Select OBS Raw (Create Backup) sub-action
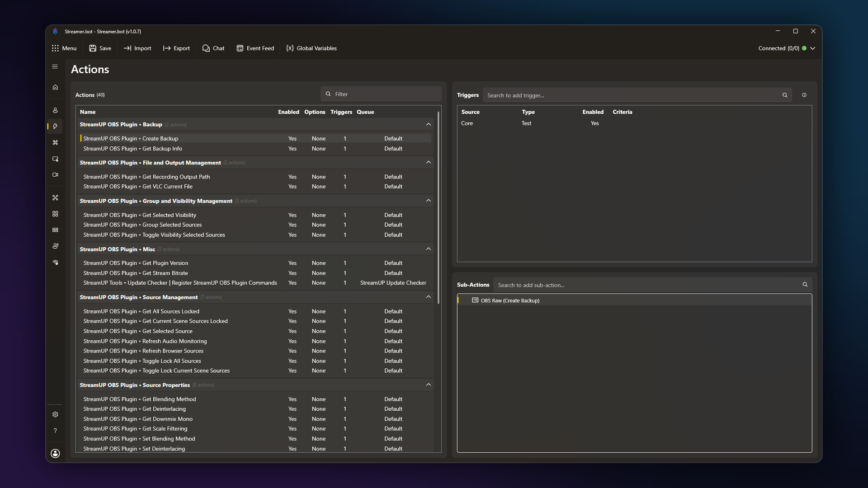Viewport: 868px width, 488px height. [634, 300]
